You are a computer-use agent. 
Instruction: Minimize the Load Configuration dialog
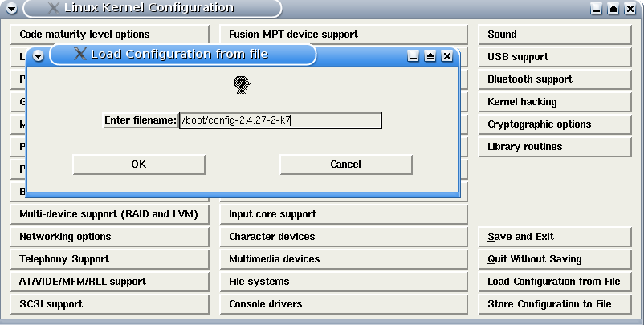click(x=414, y=56)
